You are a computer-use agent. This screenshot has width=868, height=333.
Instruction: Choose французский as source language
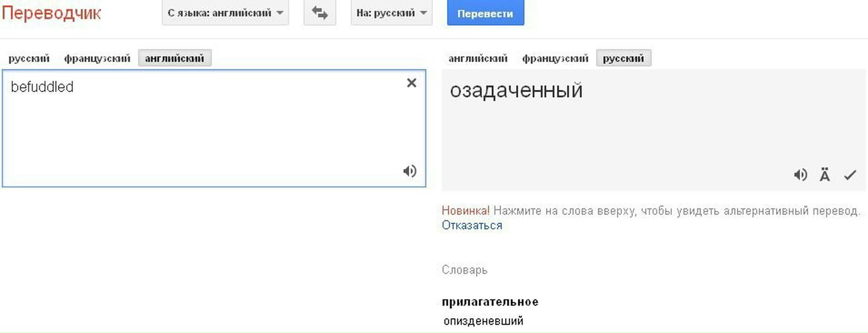click(x=97, y=58)
